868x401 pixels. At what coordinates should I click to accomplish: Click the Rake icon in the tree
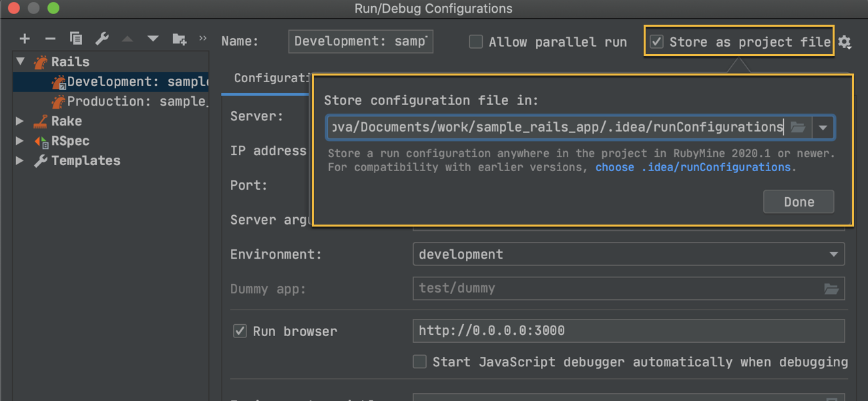[41, 122]
